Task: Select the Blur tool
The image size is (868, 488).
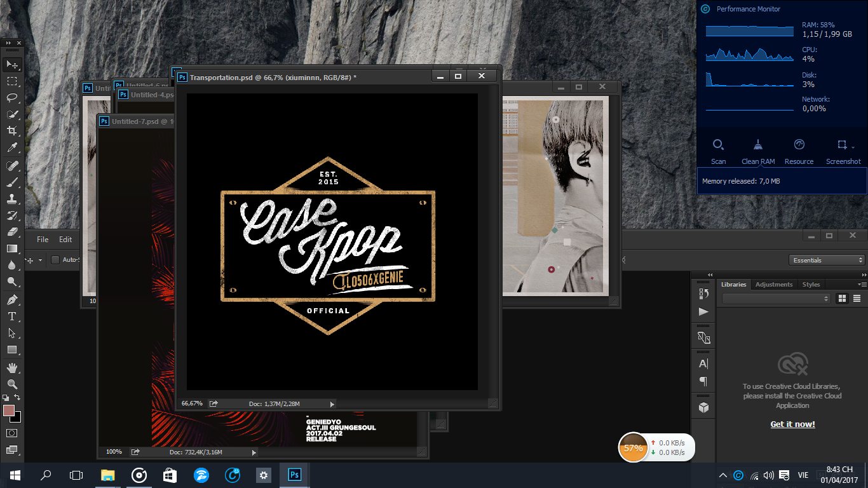Action: [x=12, y=265]
